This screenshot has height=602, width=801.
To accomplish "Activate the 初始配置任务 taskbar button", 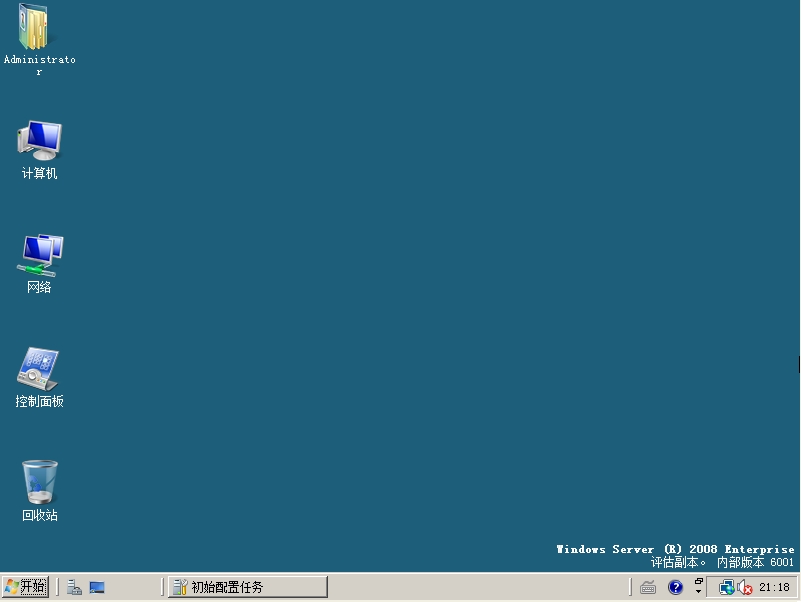I will pos(247,587).
